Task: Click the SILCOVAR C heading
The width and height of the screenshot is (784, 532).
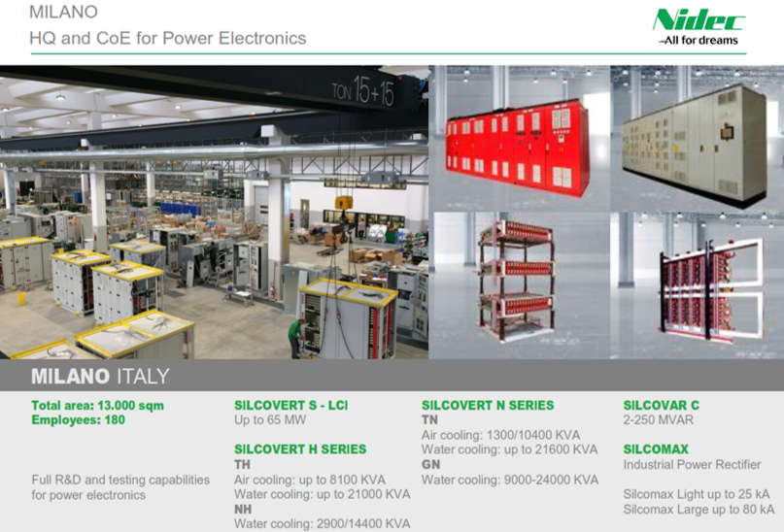Action: [x=661, y=406]
